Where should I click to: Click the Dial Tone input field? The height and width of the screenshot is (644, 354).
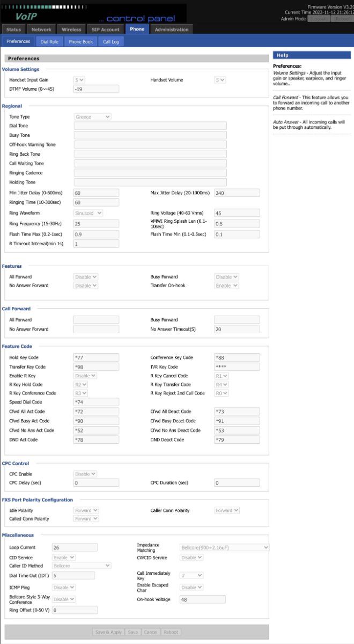(x=150, y=126)
